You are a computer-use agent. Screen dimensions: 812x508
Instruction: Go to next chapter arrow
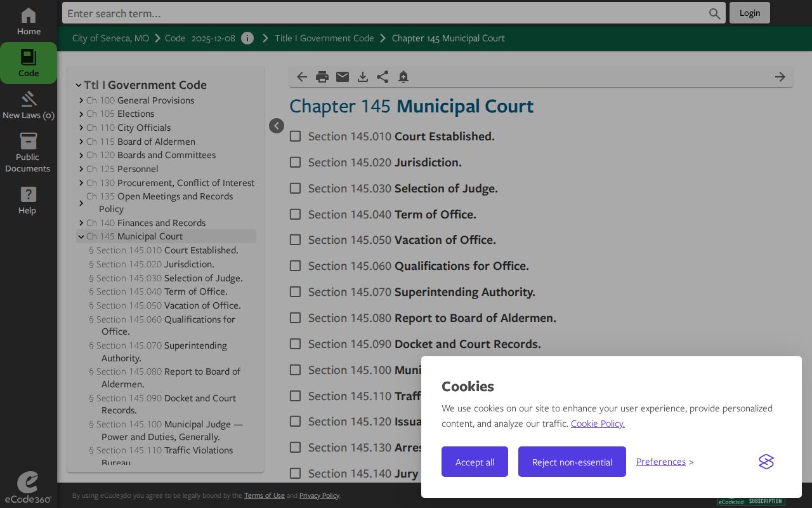(780, 77)
